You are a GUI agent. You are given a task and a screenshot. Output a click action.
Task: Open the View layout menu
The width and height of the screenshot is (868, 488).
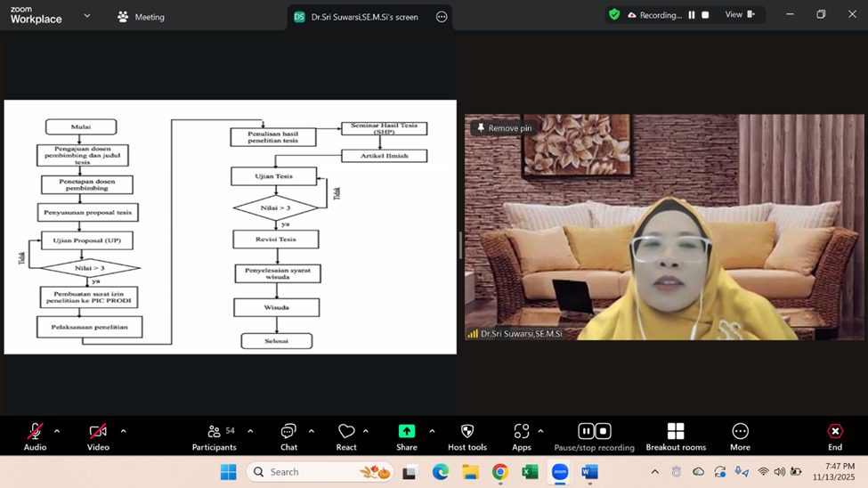coord(739,15)
